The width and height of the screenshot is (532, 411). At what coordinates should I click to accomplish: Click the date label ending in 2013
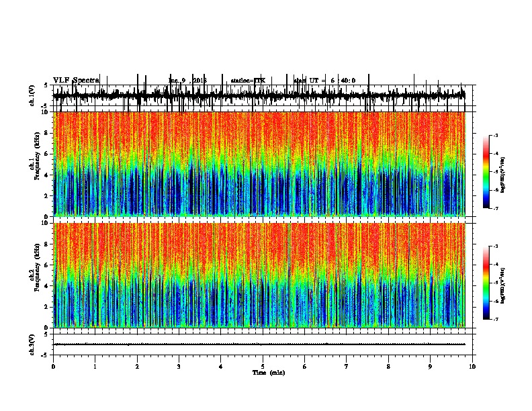coord(187,81)
